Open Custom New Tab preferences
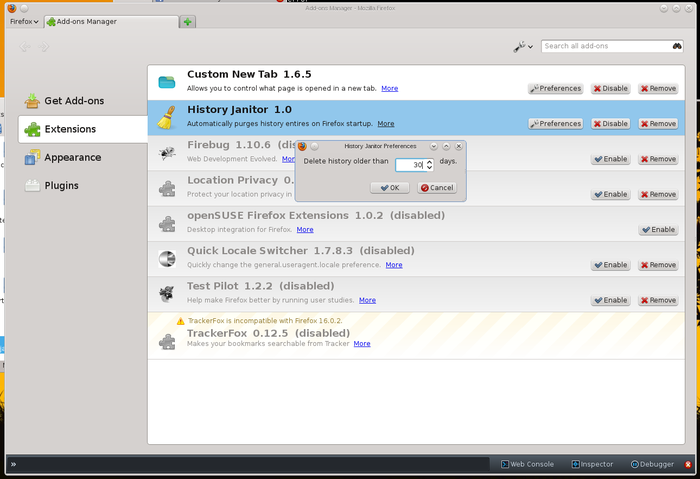Screen dimensions: 700x479 (x=555, y=88)
